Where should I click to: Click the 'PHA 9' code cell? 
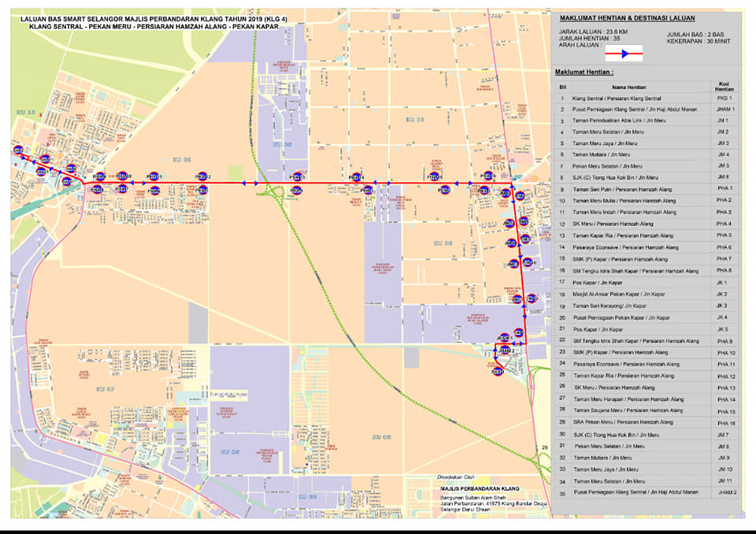[x=724, y=342]
